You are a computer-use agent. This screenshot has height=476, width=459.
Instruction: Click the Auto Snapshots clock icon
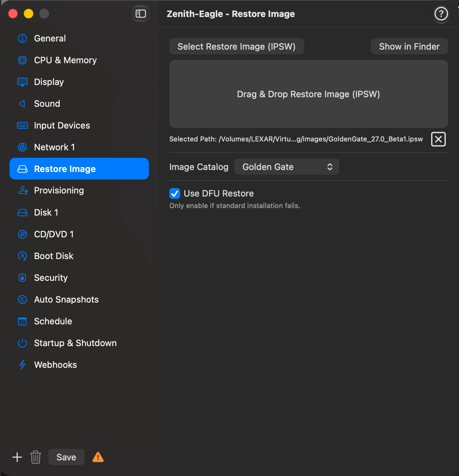click(x=22, y=300)
